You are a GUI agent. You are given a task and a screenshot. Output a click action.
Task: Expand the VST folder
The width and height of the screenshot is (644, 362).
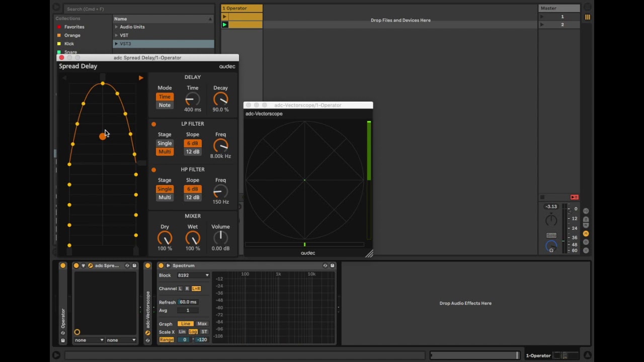(116, 36)
